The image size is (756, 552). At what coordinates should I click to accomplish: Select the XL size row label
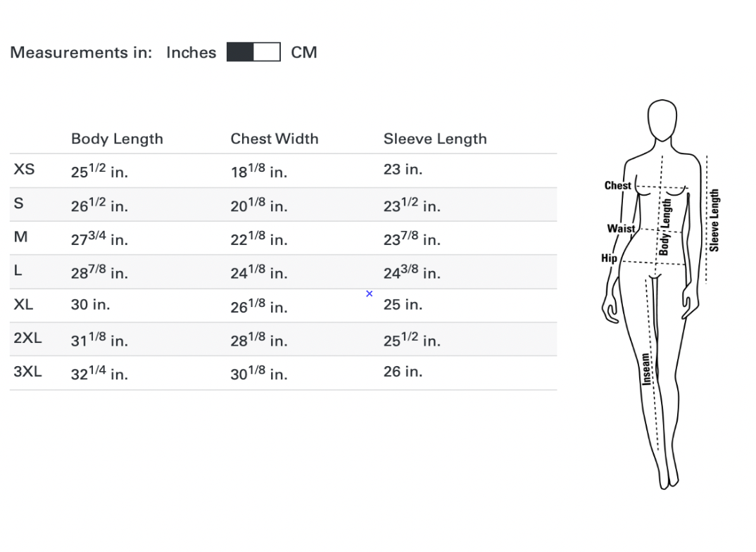pyautogui.click(x=23, y=304)
